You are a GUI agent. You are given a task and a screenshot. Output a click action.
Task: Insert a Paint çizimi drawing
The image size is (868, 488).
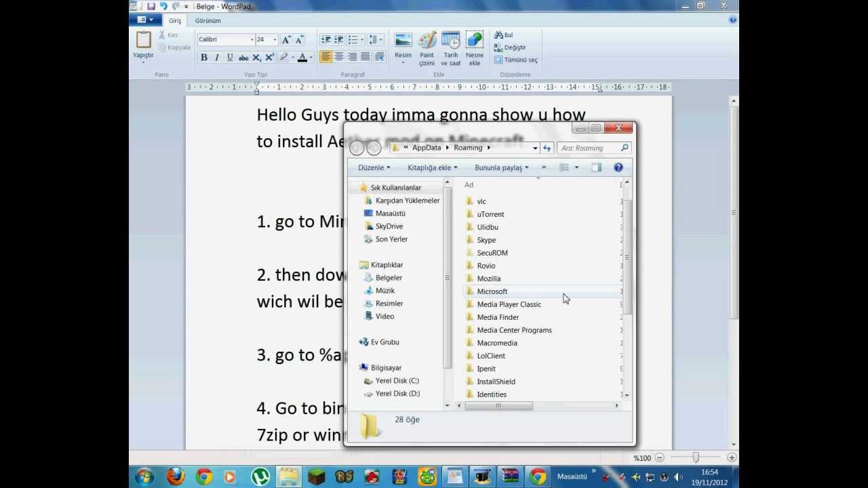[x=427, y=49]
